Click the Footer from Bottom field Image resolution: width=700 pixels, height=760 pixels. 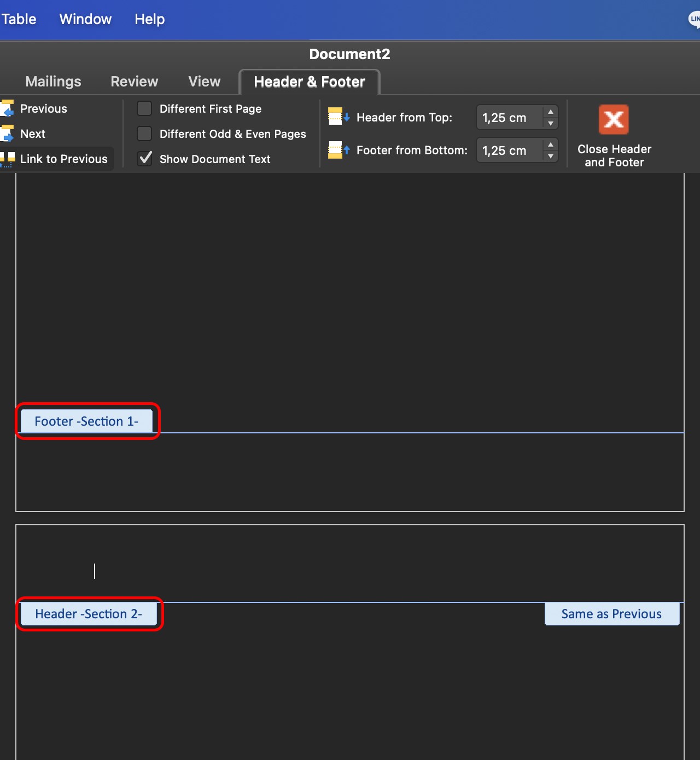click(510, 150)
